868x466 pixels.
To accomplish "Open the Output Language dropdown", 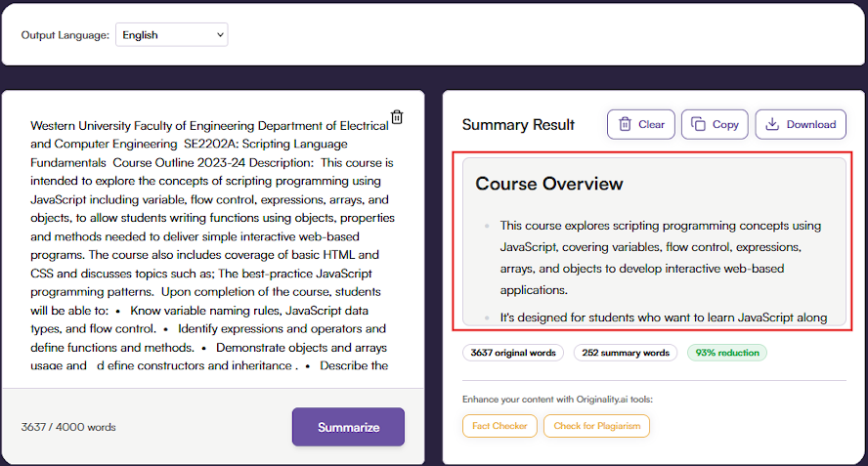I will pos(172,35).
